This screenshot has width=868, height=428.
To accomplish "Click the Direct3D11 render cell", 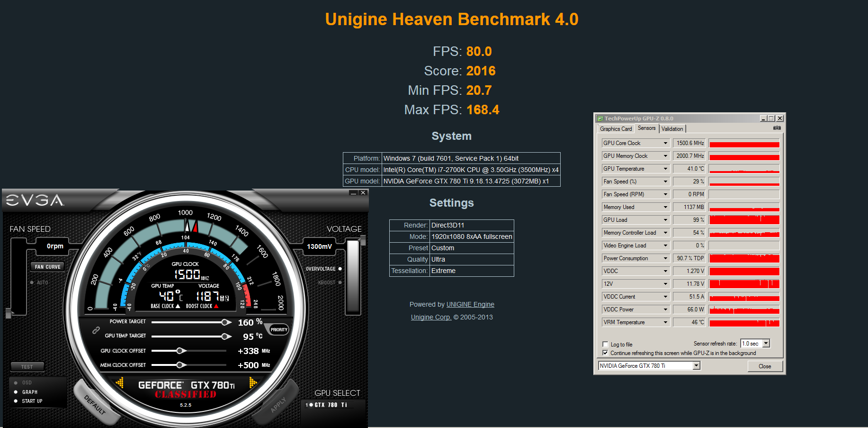I will [x=472, y=225].
